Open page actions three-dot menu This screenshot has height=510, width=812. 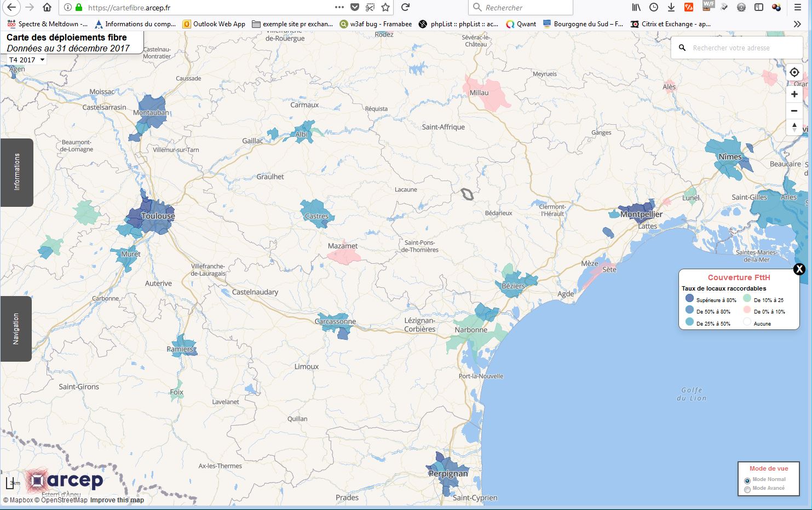tap(339, 7)
